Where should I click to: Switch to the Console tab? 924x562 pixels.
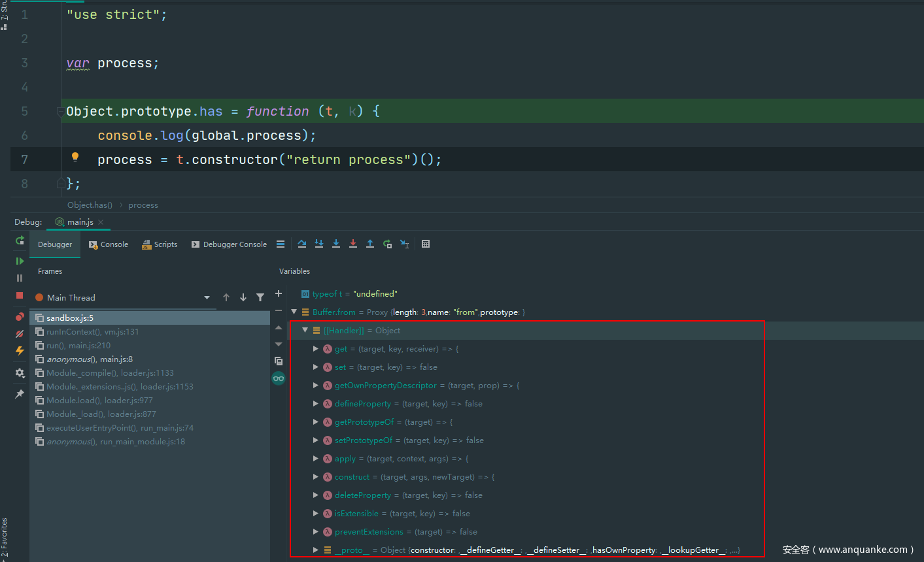109,244
